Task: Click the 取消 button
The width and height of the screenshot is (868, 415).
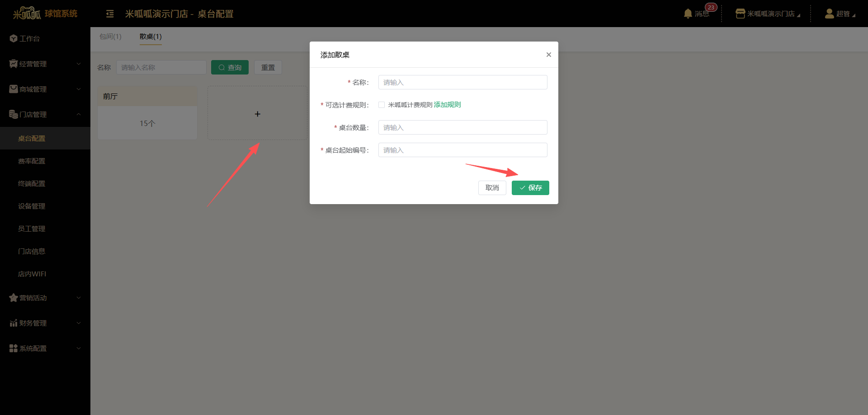Action: coord(492,188)
